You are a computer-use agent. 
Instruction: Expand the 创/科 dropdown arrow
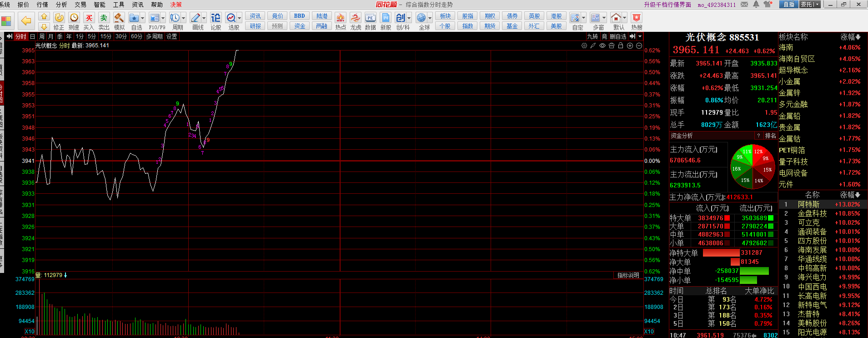pos(409,18)
